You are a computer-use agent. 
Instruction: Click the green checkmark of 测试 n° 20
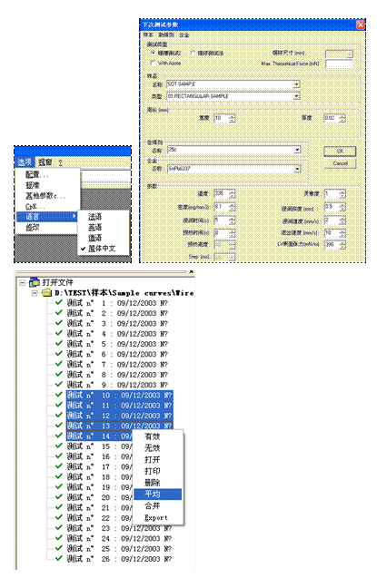58,496
